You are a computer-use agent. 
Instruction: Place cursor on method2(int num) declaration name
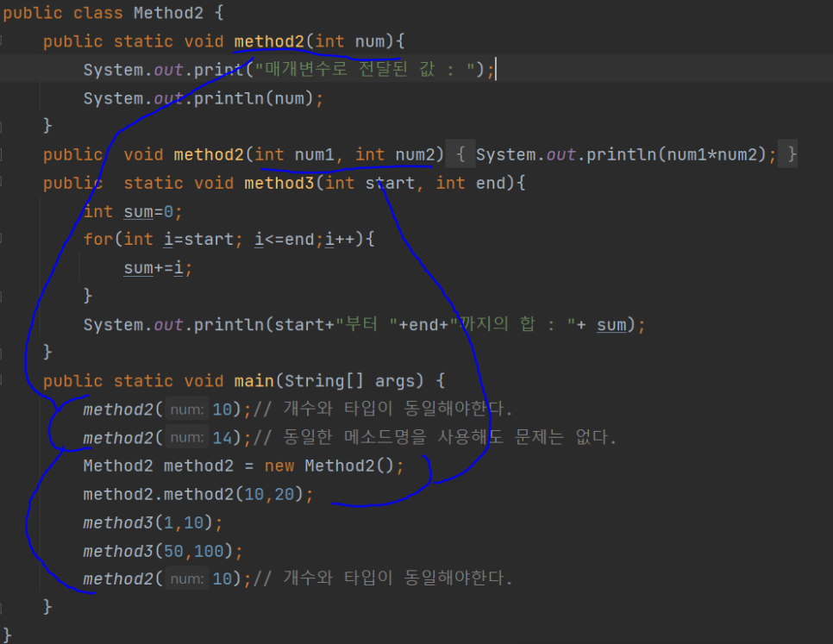269,41
